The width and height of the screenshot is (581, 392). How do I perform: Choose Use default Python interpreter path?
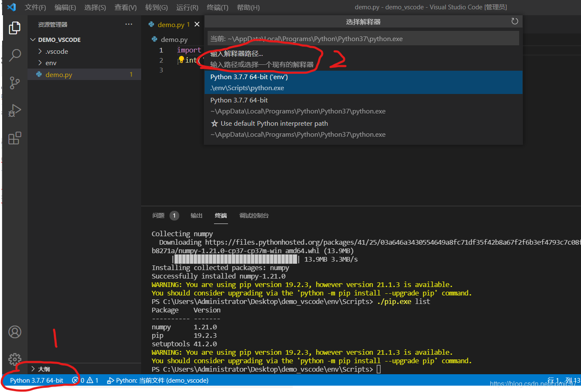click(363, 129)
